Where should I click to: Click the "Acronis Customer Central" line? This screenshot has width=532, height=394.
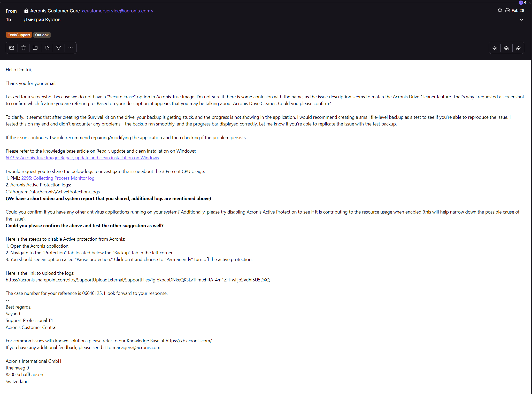click(x=31, y=327)
